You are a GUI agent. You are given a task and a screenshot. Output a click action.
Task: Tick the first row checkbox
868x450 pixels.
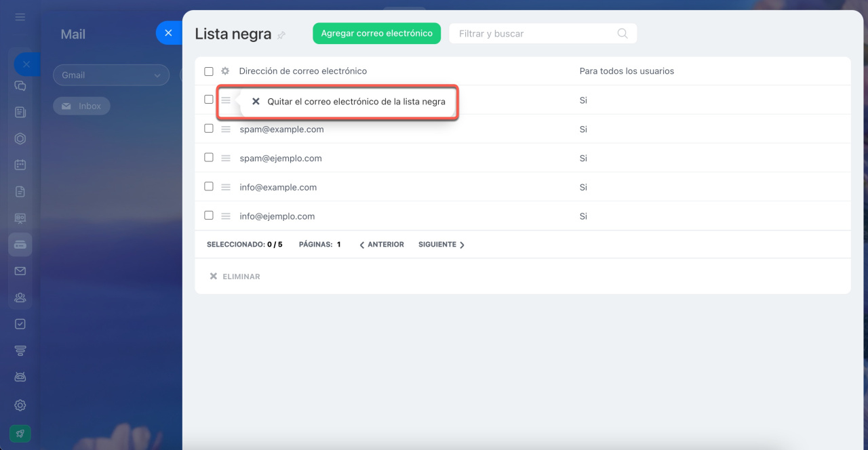[x=209, y=99]
